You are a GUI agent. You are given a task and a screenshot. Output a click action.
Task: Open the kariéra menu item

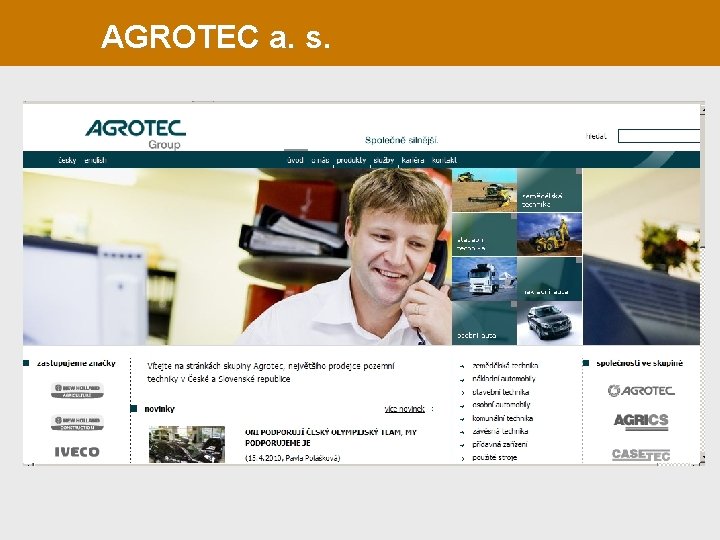[413, 160]
